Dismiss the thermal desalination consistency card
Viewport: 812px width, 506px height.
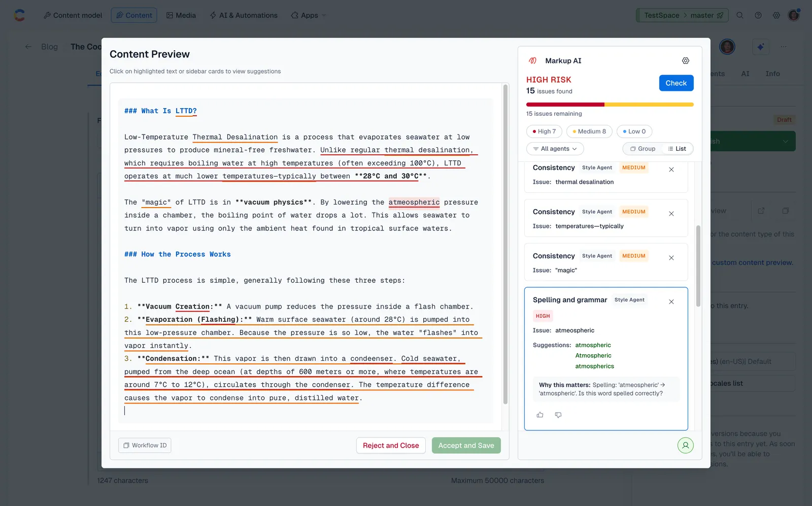tap(671, 170)
